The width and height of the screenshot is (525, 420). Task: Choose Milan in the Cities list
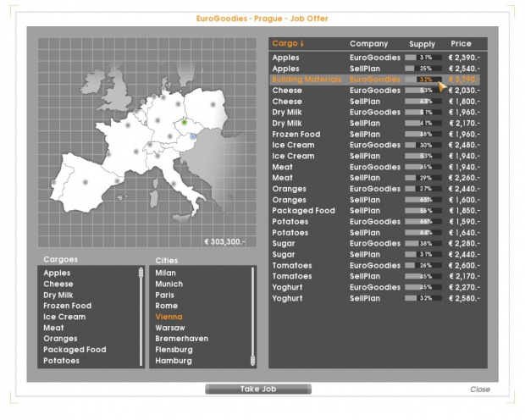tap(166, 274)
